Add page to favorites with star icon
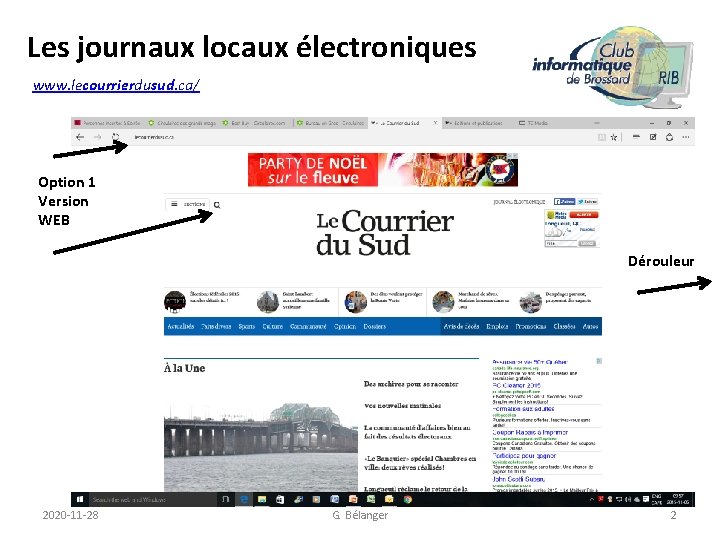 (613, 137)
